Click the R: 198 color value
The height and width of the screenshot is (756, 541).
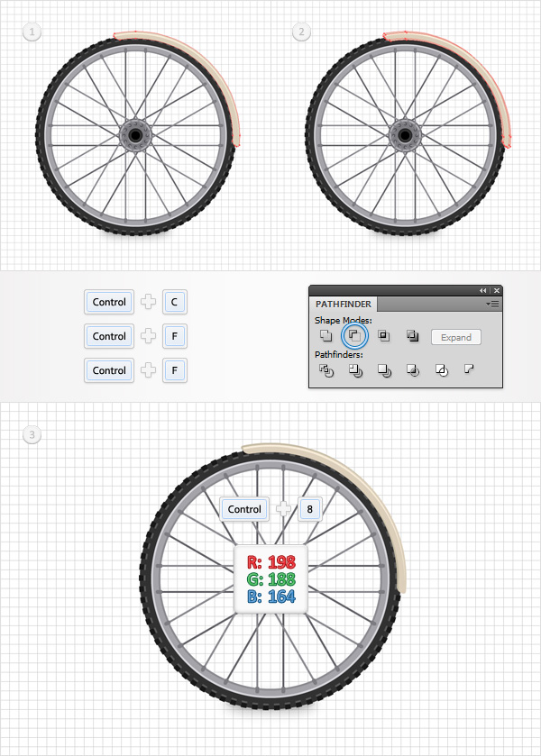(x=271, y=562)
